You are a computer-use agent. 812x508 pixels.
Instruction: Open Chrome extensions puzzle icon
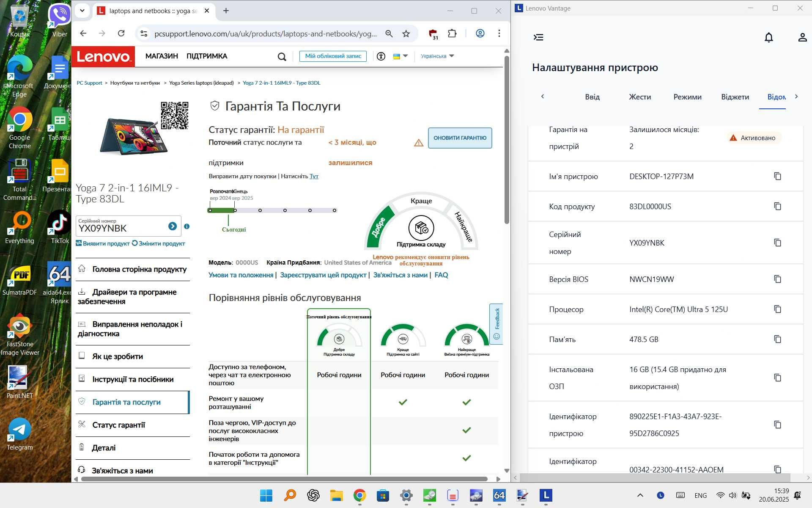[x=452, y=33]
